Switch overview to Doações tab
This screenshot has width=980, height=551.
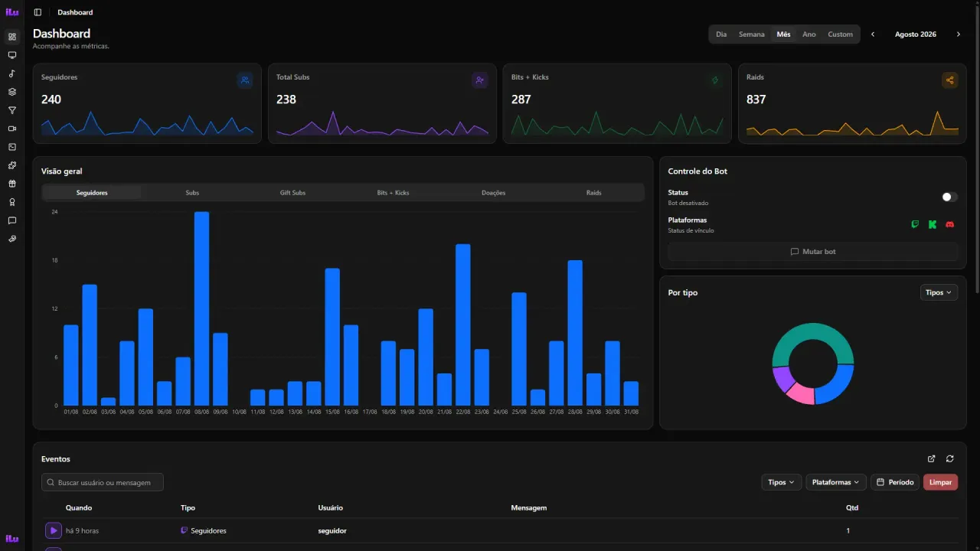pyautogui.click(x=493, y=193)
